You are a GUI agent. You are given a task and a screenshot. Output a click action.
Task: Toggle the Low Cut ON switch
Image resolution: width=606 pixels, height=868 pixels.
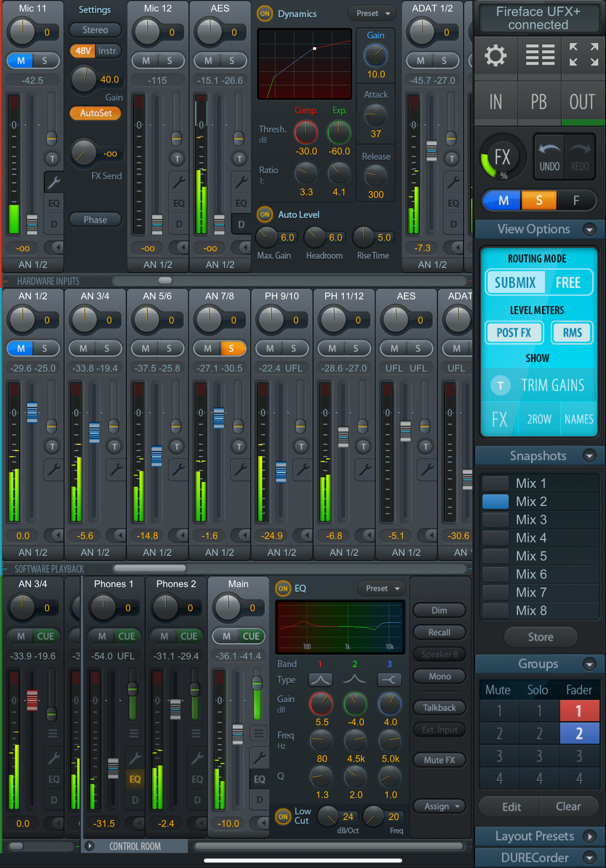coord(283,816)
